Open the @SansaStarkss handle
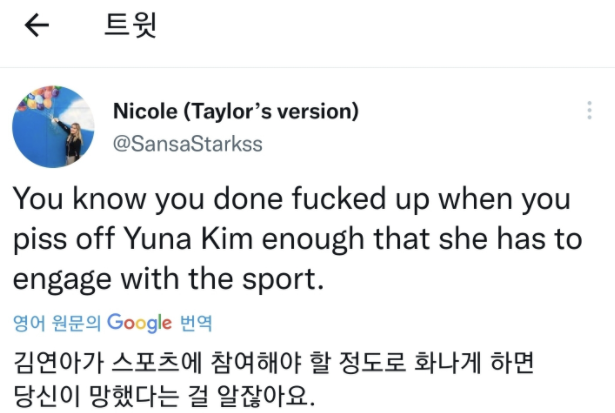Viewport: 615px width, 413px height. tap(188, 143)
